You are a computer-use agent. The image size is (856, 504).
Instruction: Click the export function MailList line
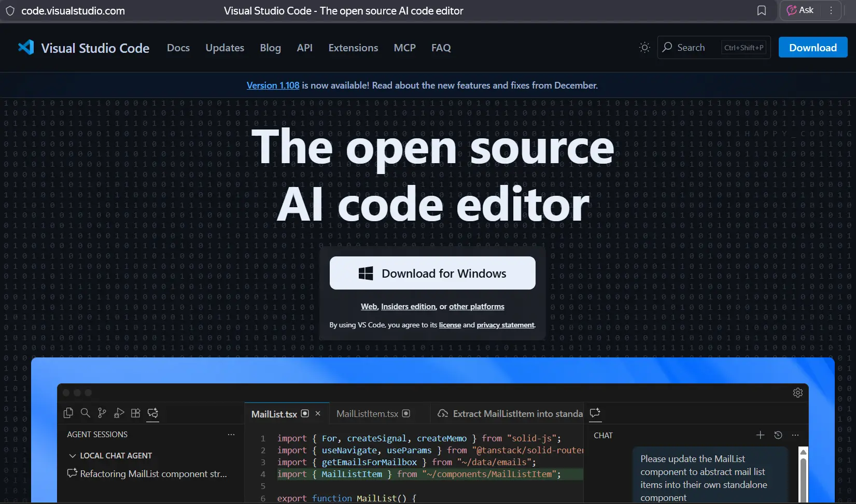[x=346, y=498]
